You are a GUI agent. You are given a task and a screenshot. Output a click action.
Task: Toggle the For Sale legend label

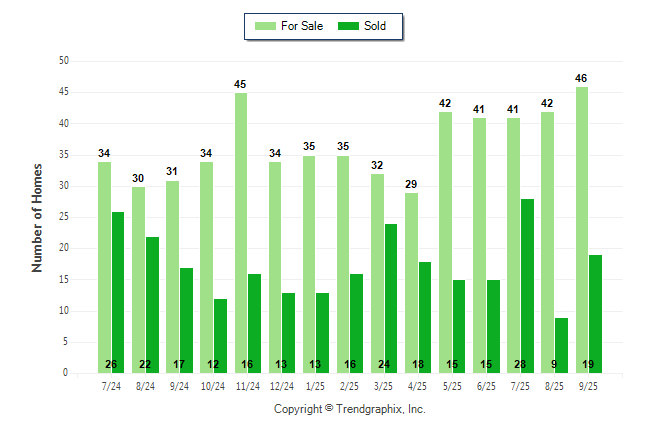[x=304, y=26]
